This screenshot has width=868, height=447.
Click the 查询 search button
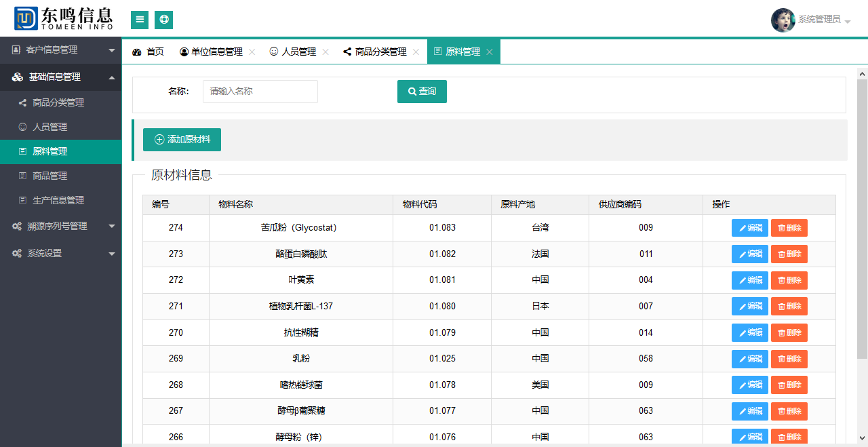click(422, 92)
